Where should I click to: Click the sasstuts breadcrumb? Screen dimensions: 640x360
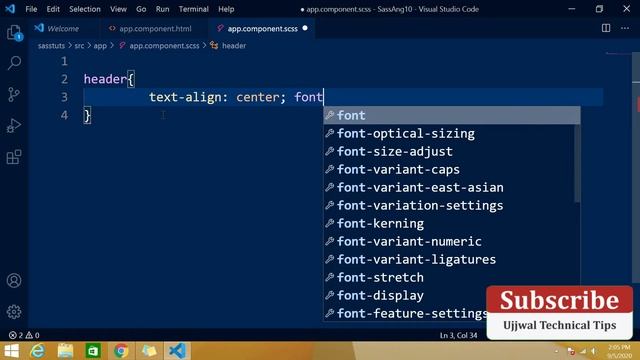tap(51, 46)
